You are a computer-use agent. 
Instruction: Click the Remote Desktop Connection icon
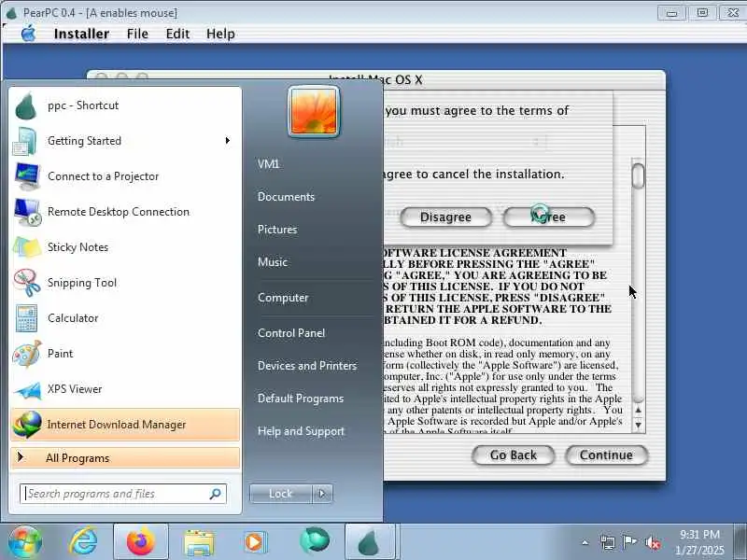pyautogui.click(x=27, y=212)
